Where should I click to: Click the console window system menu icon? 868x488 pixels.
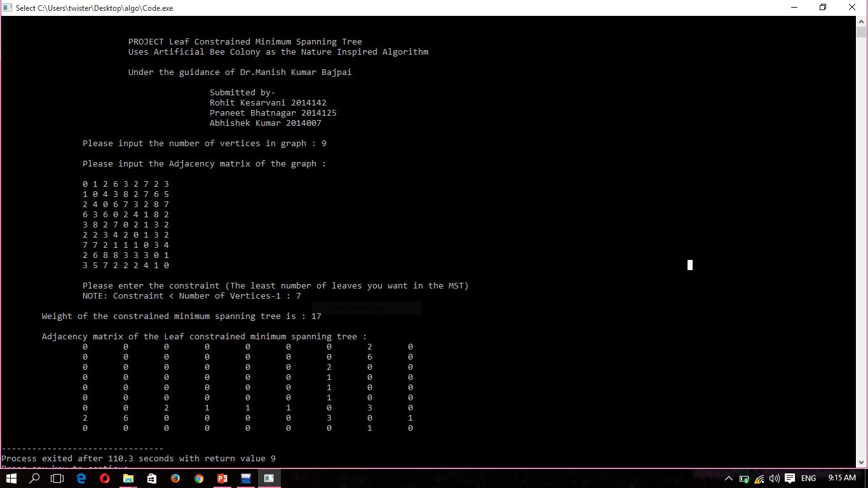coord(7,8)
